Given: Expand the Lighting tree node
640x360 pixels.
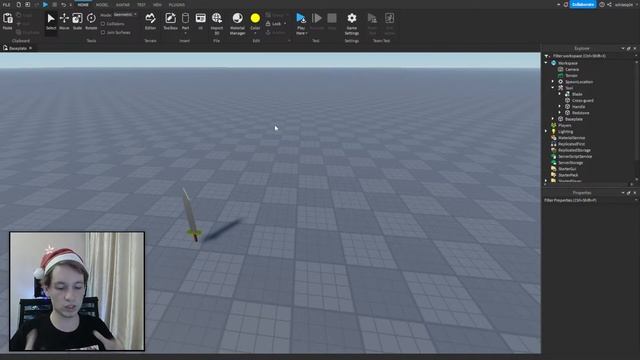Looking at the screenshot, I should 546,131.
